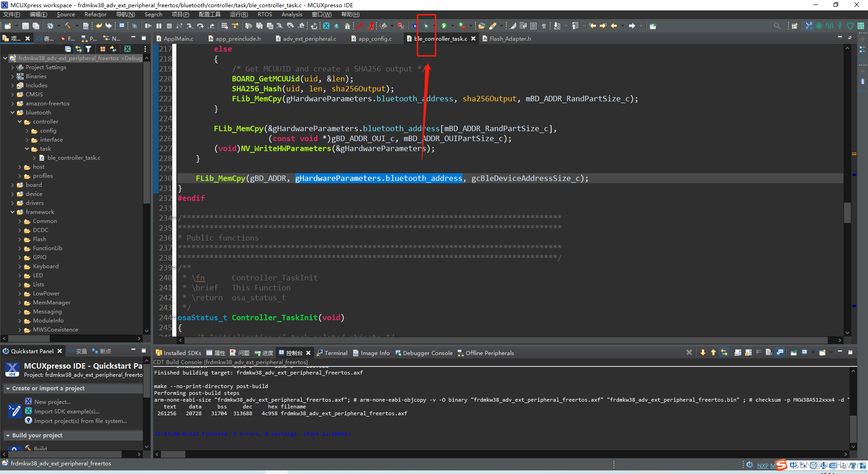The image size is (868, 474).
Task: Switch to Debugger Console tab
Action: point(424,353)
